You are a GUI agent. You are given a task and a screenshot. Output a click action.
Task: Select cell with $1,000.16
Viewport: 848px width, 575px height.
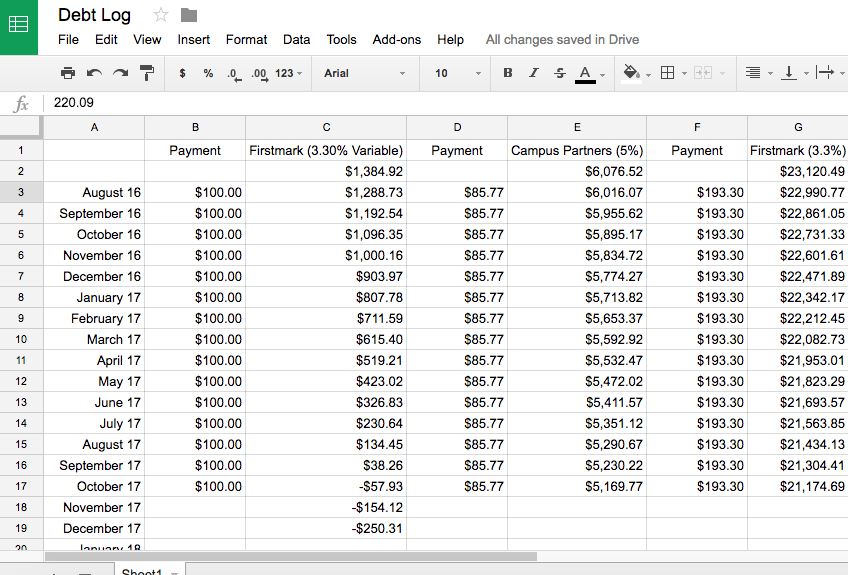coord(326,255)
